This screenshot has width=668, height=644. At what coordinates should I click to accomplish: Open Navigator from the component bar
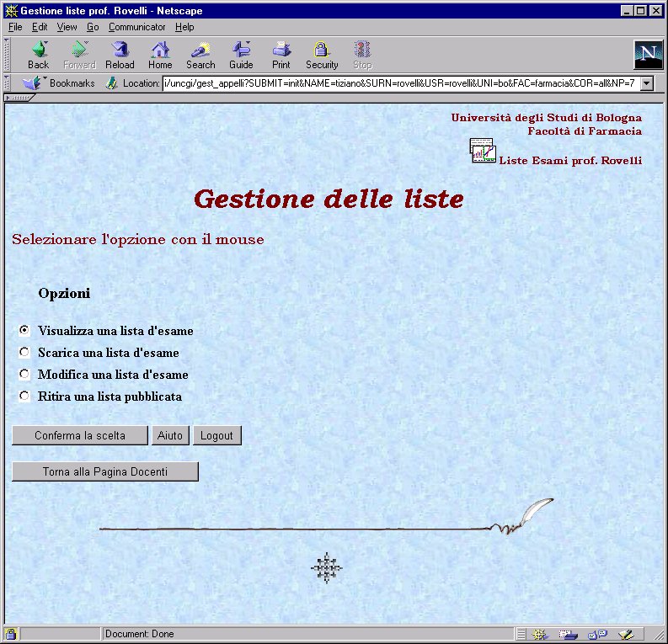point(540,634)
